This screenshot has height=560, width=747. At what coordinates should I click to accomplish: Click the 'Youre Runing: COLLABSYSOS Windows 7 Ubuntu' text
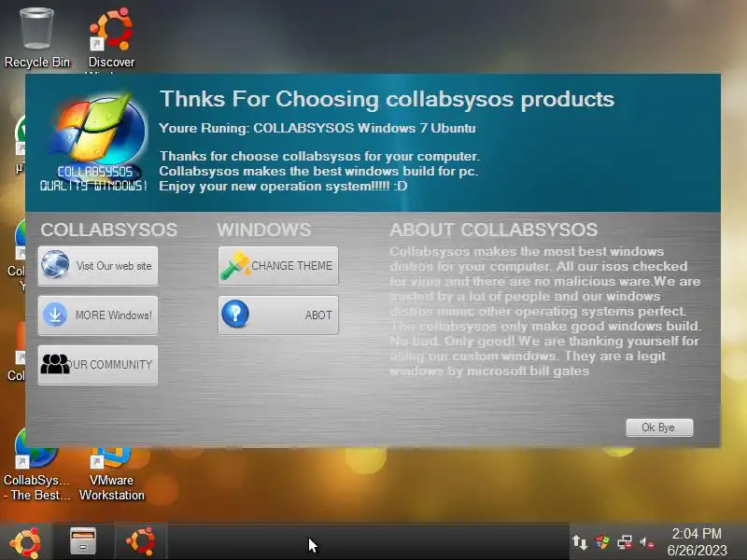(x=317, y=128)
